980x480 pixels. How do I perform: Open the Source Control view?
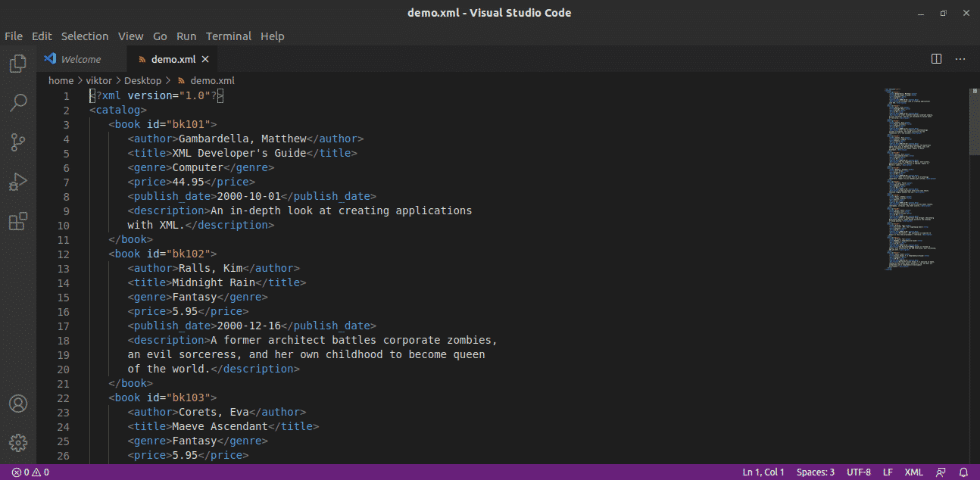click(x=18, y=142)
